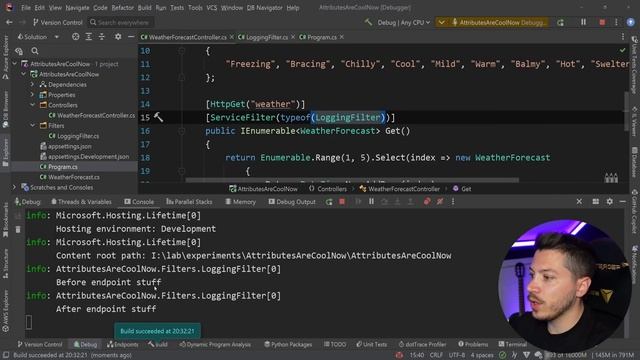Click View Breakpoints icon in debug toolbar
Image resolution: width=640 pixels, height=360 pixels.
coord(427,202)
